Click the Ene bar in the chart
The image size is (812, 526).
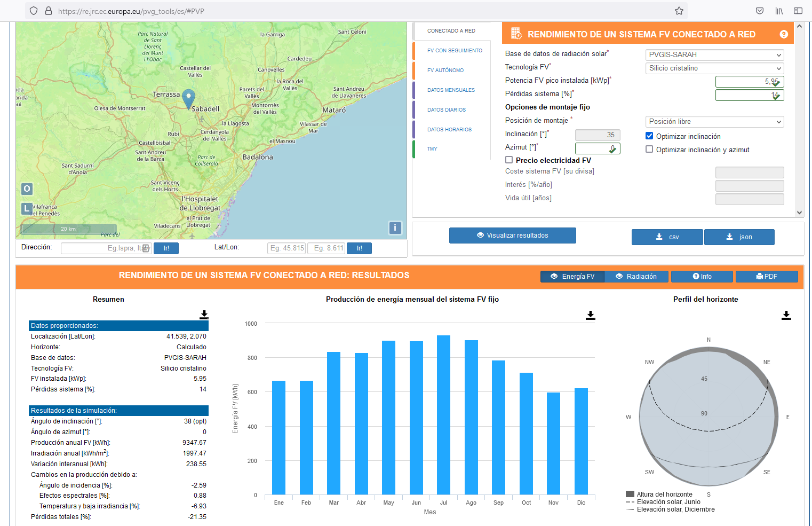coord(278,437)
